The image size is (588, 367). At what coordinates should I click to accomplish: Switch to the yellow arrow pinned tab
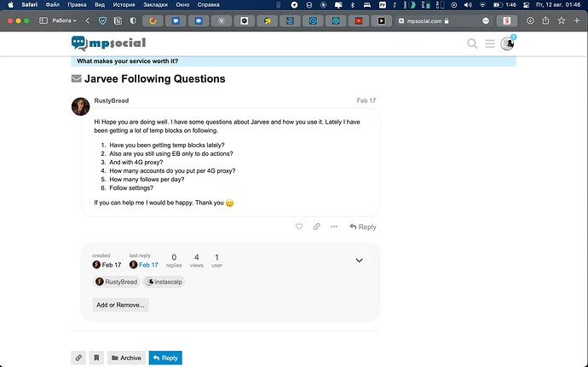(267, 21)
